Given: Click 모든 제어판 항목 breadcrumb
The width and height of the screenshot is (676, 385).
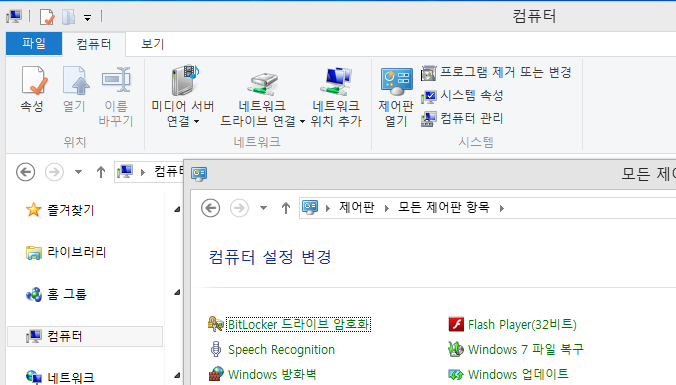Looking at the screenshot, I should coord(444,207).
